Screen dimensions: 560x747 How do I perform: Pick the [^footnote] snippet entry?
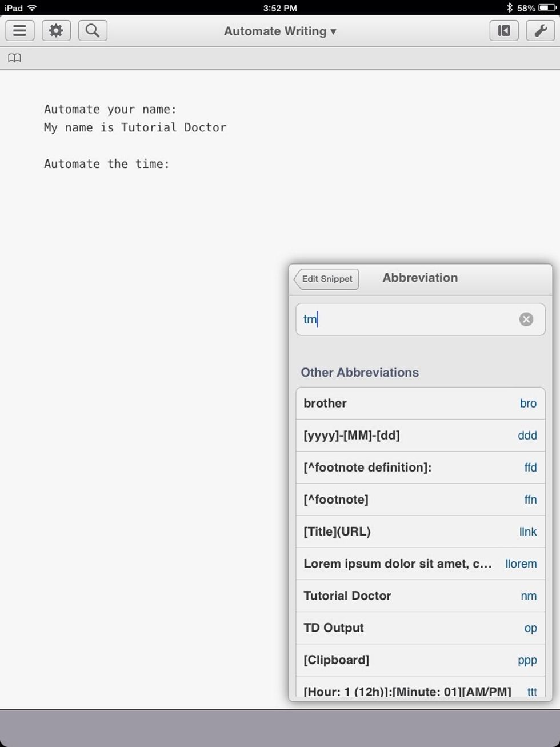[x=420, y=500]
